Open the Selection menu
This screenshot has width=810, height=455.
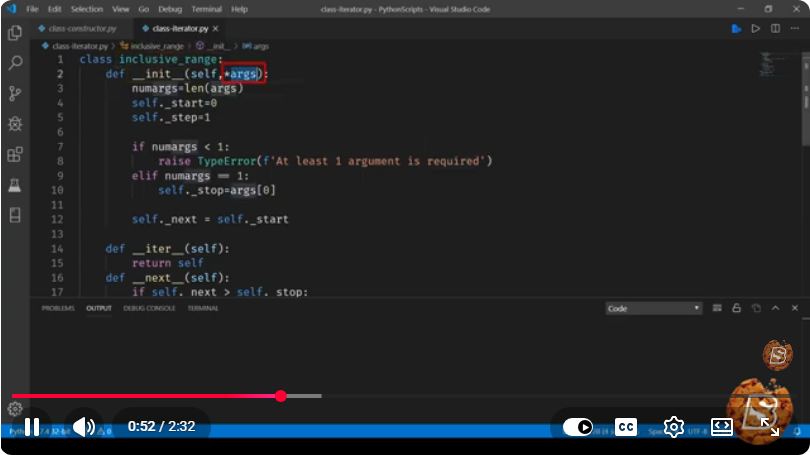click(x=87, y=9)
